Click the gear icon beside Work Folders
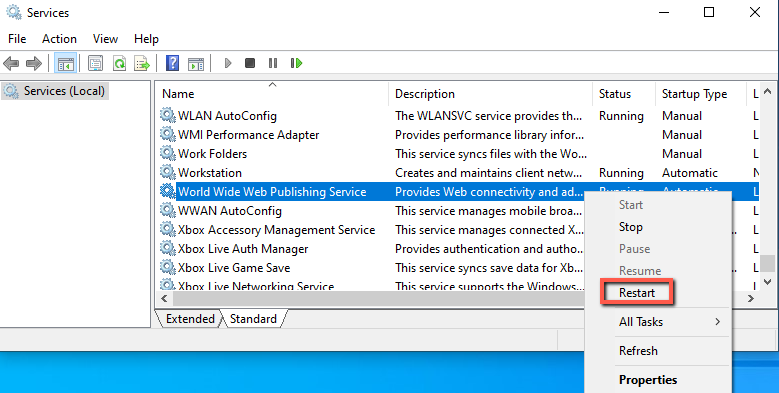Viewport: 779px width, 393px height. coord(168,153)
